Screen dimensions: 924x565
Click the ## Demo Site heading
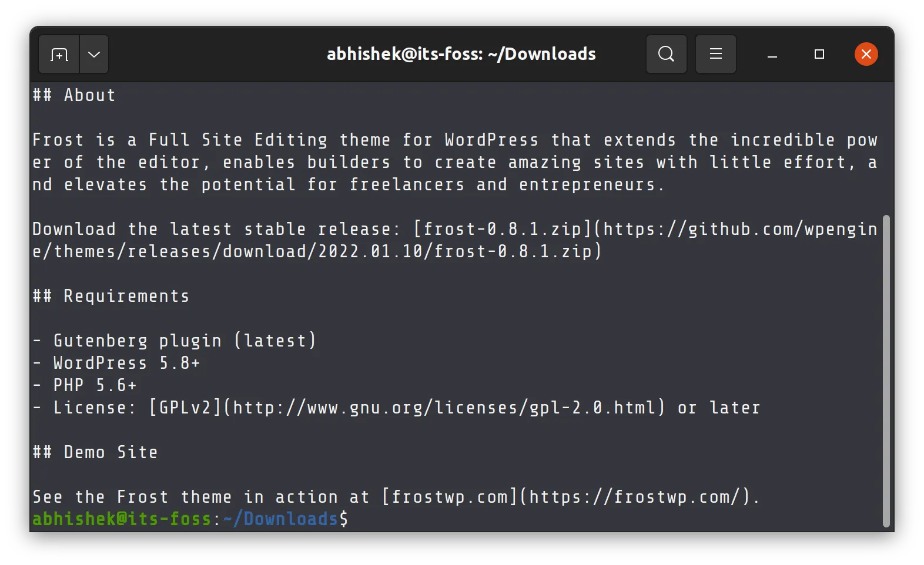tap(95, 452)
